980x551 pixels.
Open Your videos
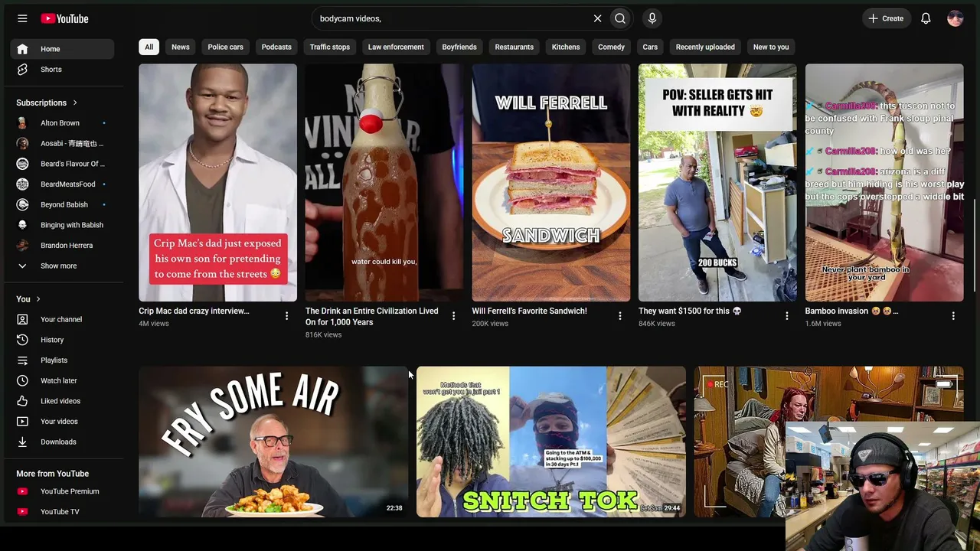pos(62,422)
